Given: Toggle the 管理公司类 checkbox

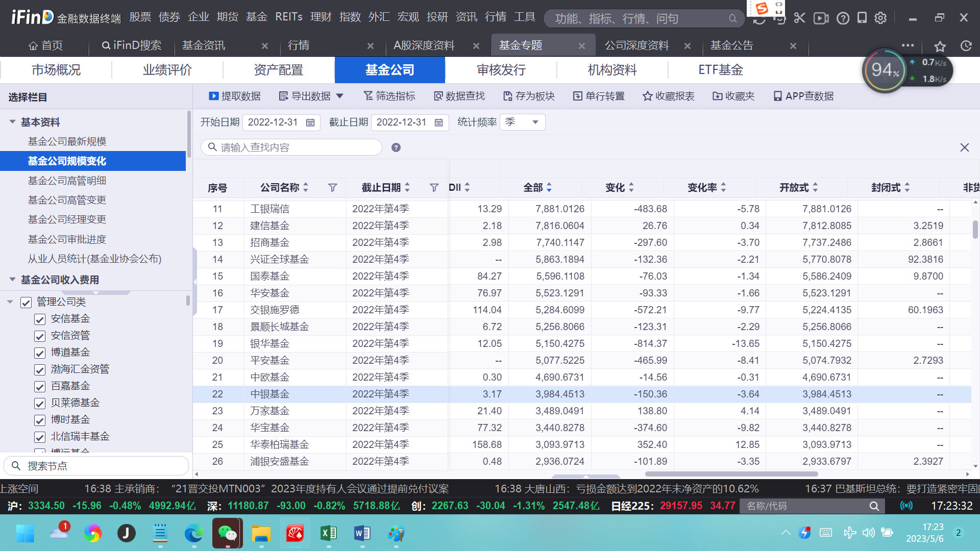Looking at the screenshot, I should click(x=26, y=302).
